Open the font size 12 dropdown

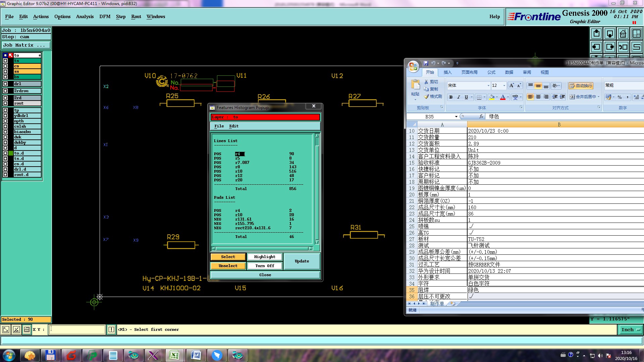click(x=504, y=86)
